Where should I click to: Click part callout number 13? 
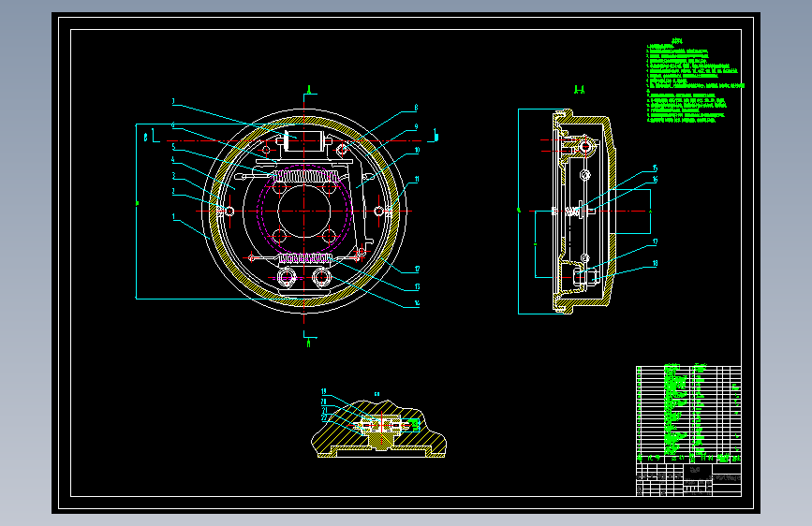pyautogui.click(x=417, y=286)
